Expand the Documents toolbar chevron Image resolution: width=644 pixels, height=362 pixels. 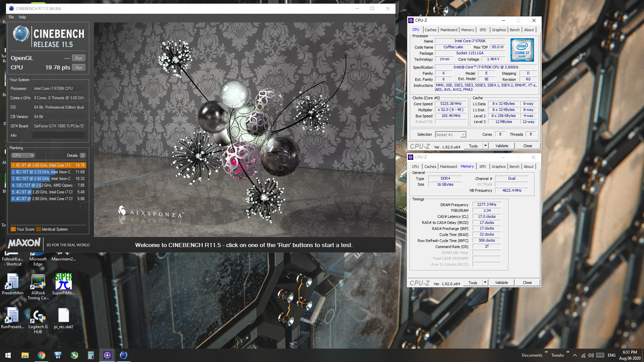tap(546, 352)
